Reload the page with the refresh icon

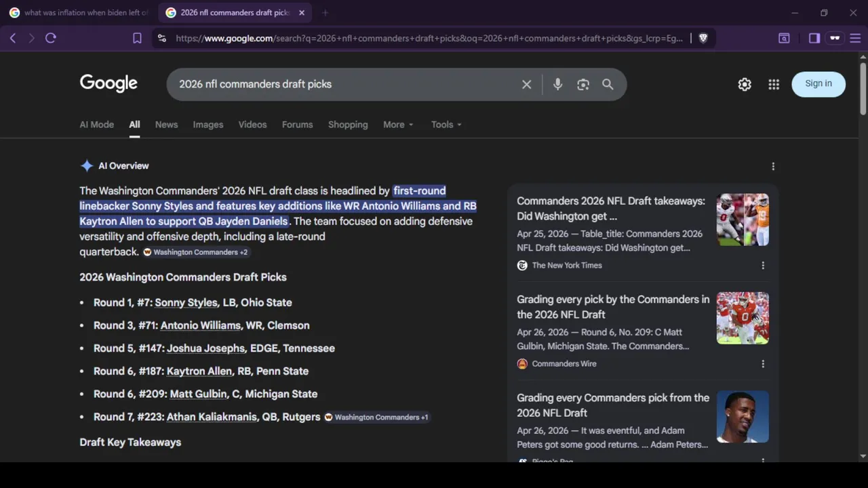pos(50,39)
